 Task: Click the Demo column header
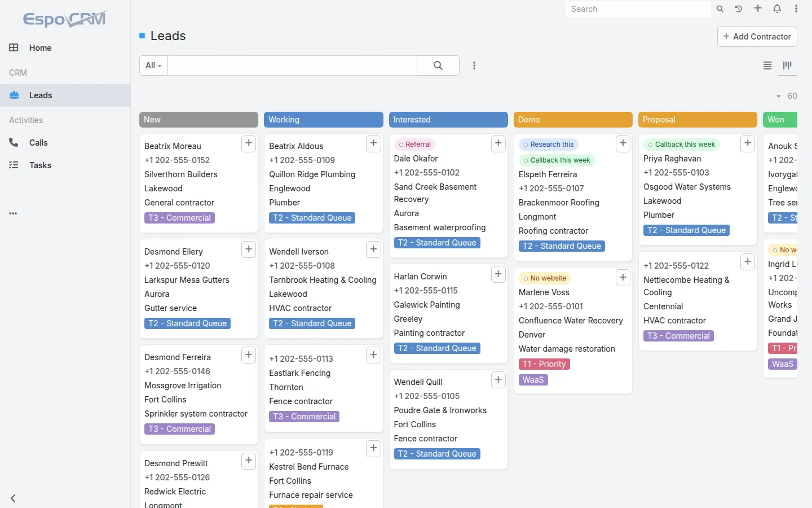coord(573,120)
